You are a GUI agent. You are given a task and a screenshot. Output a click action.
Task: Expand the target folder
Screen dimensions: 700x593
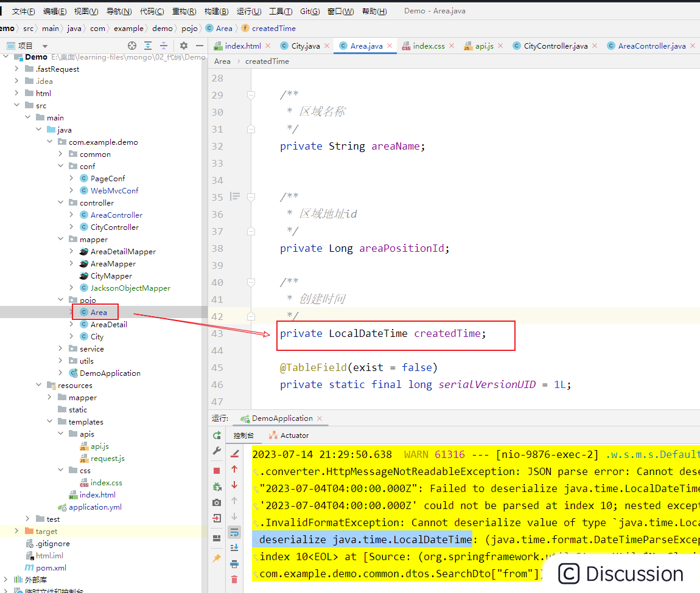[16, 531]
